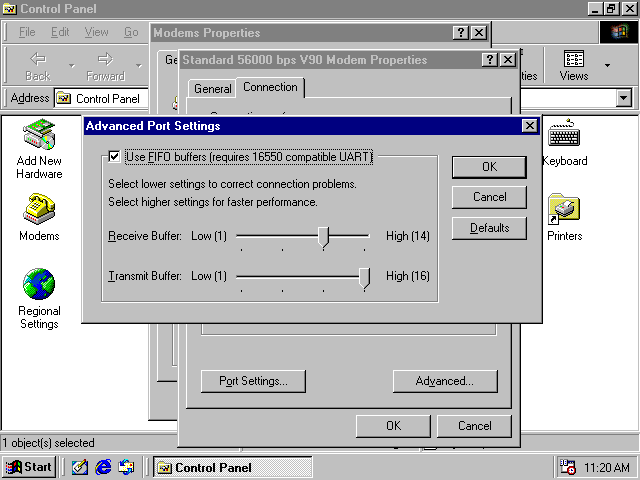Viewport: 640px width, 480px height.
Task: Click the Show Desktop quick launch icon
Action: [x=80, y=467]
